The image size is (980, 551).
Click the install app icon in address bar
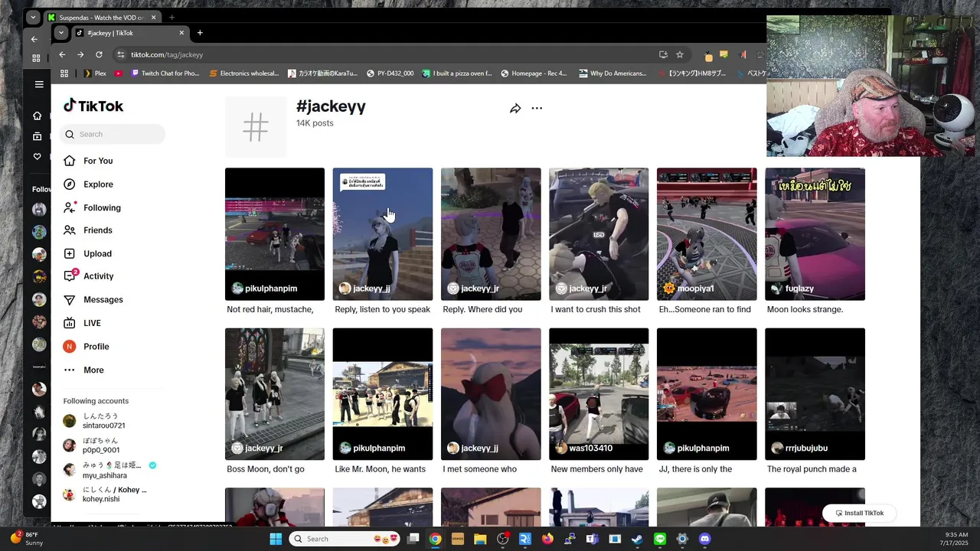(x=663, y=54)
